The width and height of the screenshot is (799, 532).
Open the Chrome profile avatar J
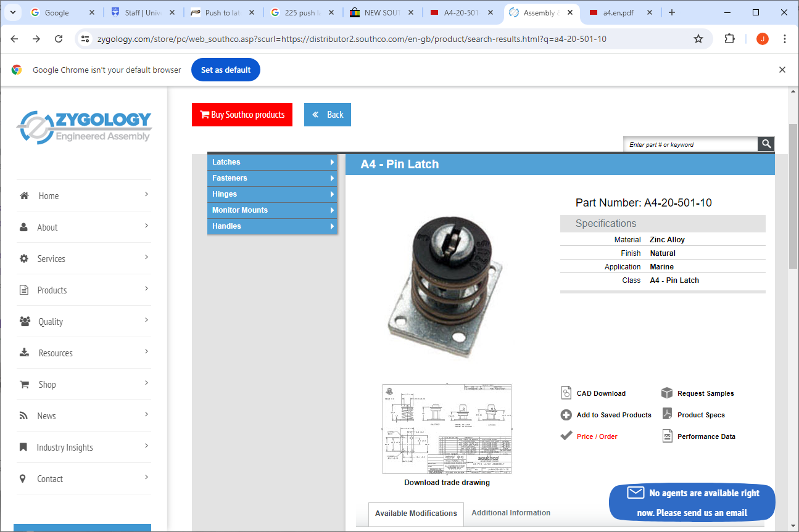click(x=763, y=39)
